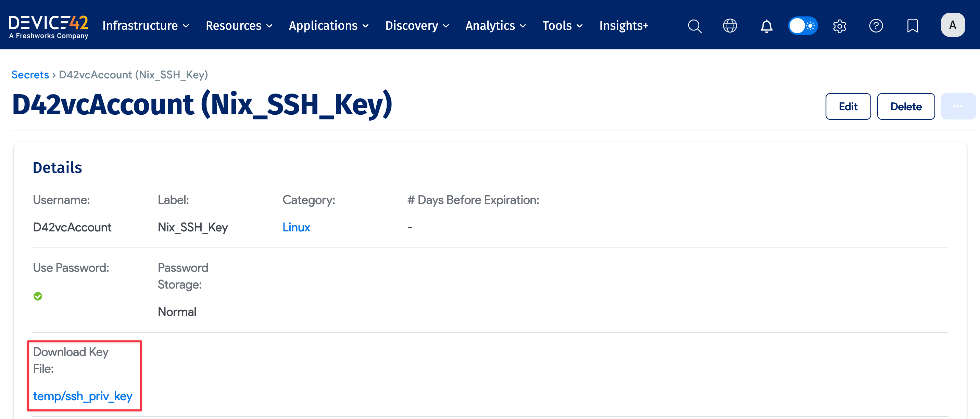Open the settings gear icon
The width and height of the screenshot is (980, 419).
[x=839, y=25]
